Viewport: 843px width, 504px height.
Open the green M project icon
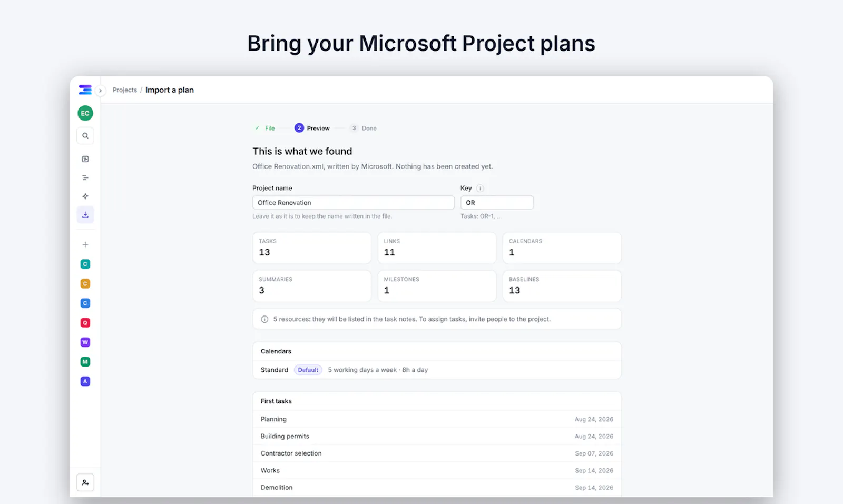point(85,362)
